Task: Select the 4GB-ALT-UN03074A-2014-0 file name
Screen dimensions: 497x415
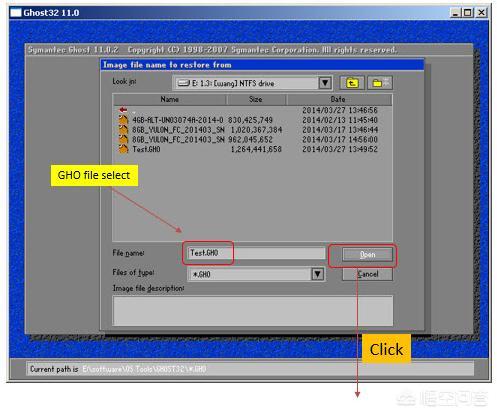Action: click(x=178, y=120)
